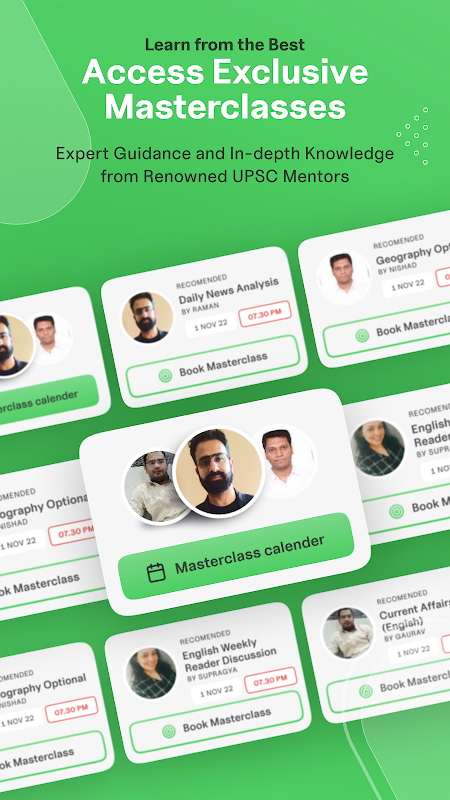Click target icon in right English Reader card
Image resolution: width=450 pixels, height=800 pixels.
(396, 511)
